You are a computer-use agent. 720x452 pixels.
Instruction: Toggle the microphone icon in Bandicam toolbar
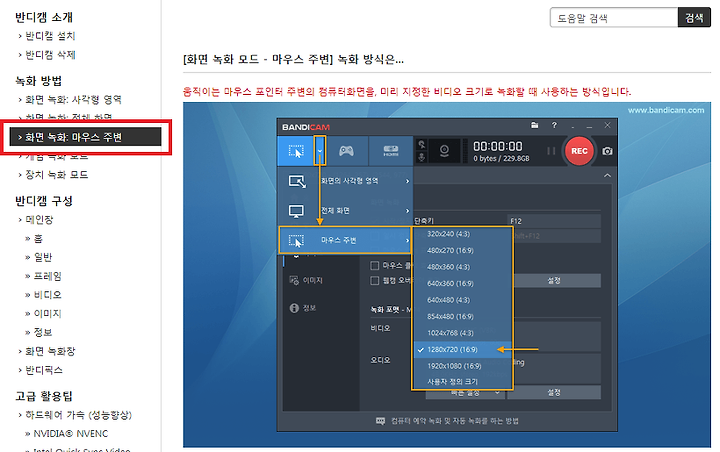[x=422, y=157]
